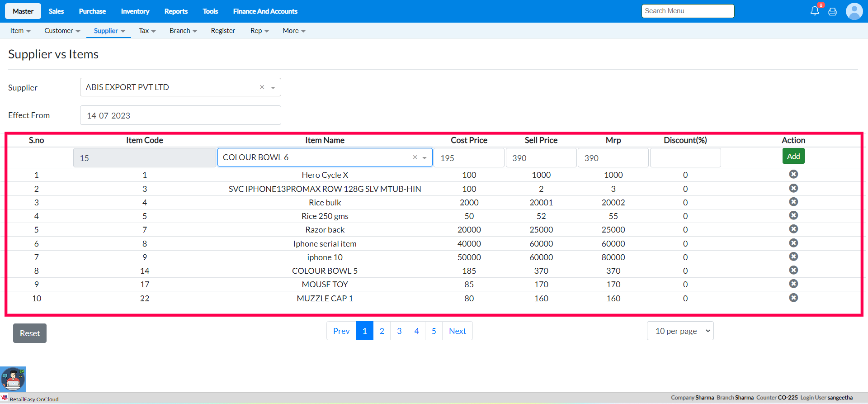The image size is (868, 404).
Task: Open the user profile avatar
Action: tap(854, 11)
